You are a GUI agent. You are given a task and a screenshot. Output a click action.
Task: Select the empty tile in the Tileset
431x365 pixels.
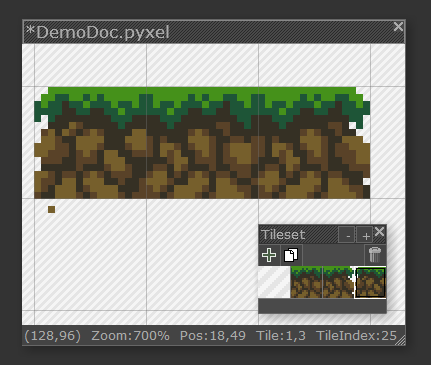coord(274,282)
